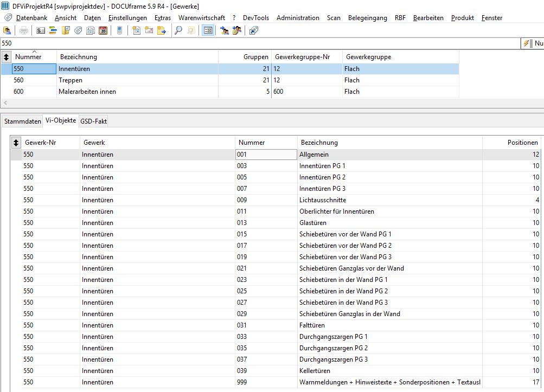Click the assign user arrow icon
The width and height of the screenshot is (544, 392).
click(225, 30)
